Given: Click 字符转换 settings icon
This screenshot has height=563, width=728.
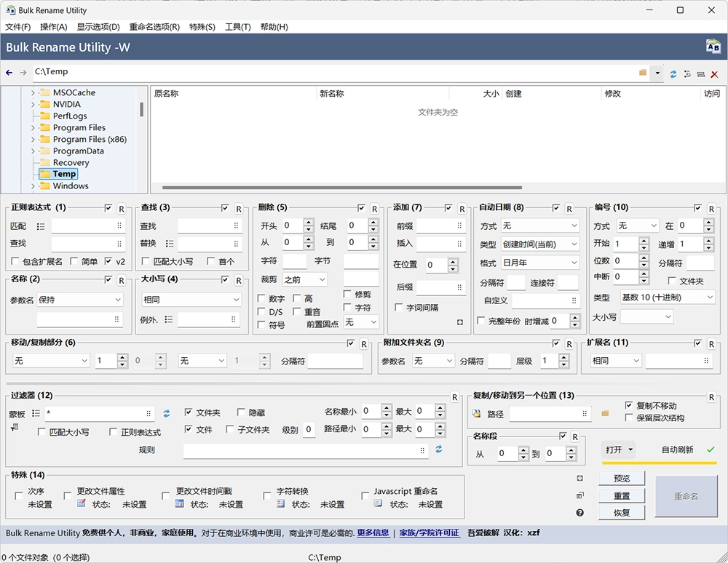Looking at the screenshot, I should [280, 503].
